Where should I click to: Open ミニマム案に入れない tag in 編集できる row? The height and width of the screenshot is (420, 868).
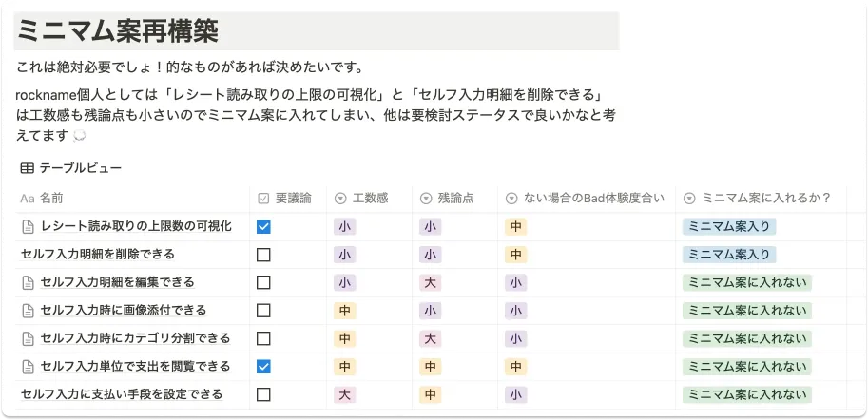747,283
